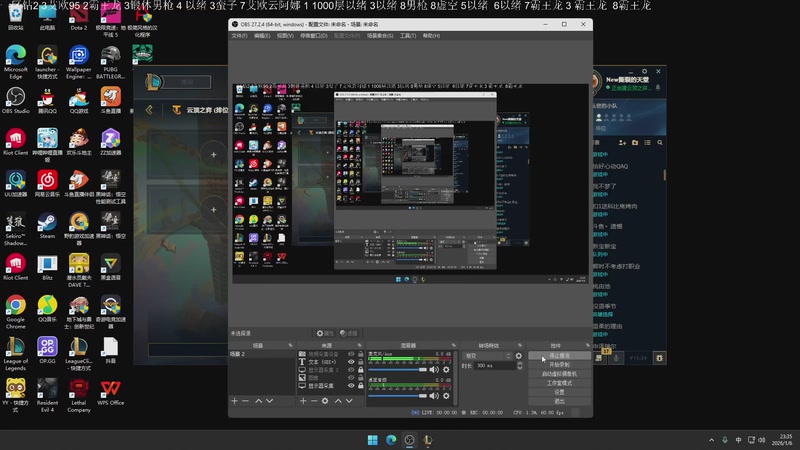Viewport: 800px width, 450px height.
Task: Click the 开始录制 button
Action: [x=559, y=364]
